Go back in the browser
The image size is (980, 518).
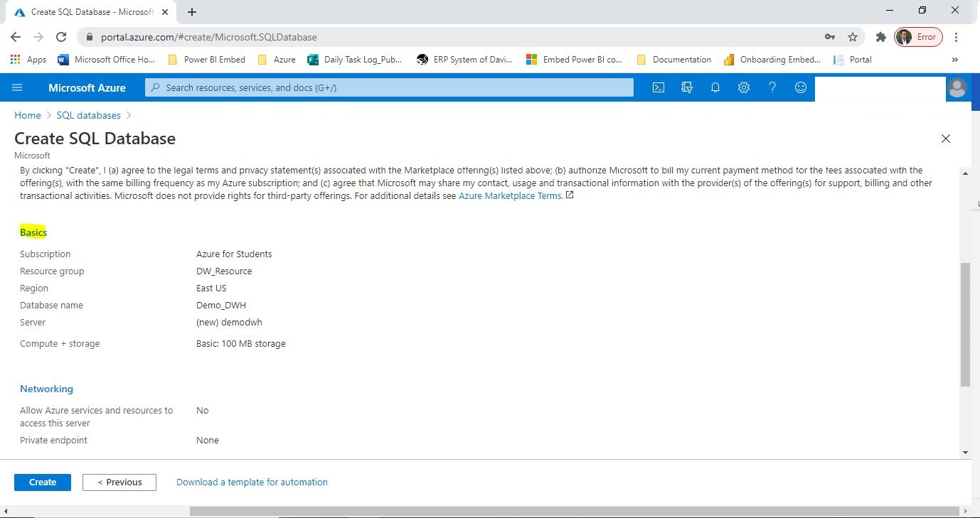16,37
